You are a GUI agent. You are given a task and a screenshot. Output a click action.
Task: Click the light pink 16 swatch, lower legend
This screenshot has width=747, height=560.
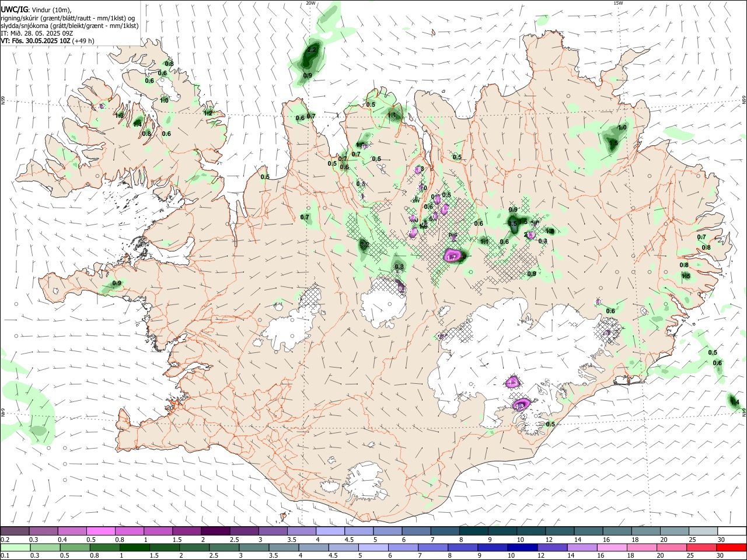point(612,548)
